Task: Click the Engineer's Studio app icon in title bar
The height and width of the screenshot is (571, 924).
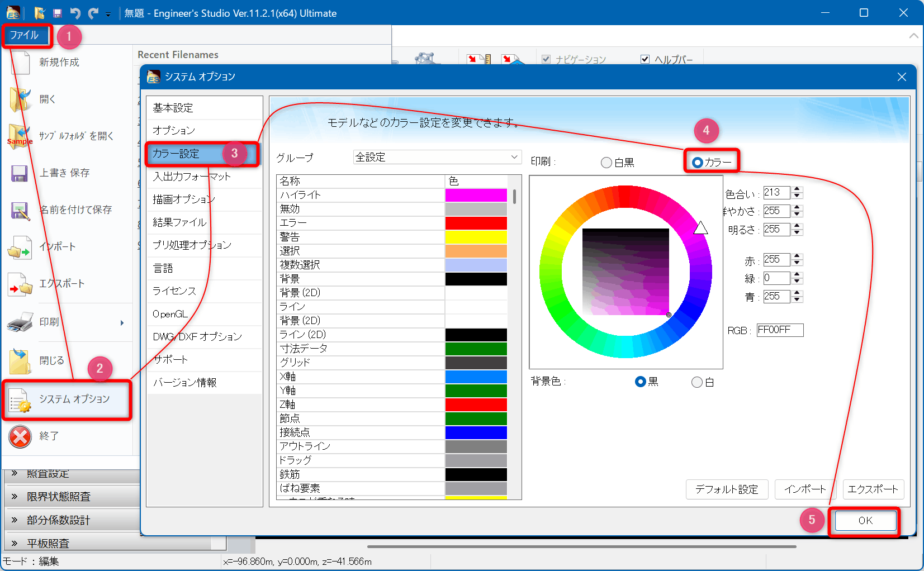Action: (13, 13)
